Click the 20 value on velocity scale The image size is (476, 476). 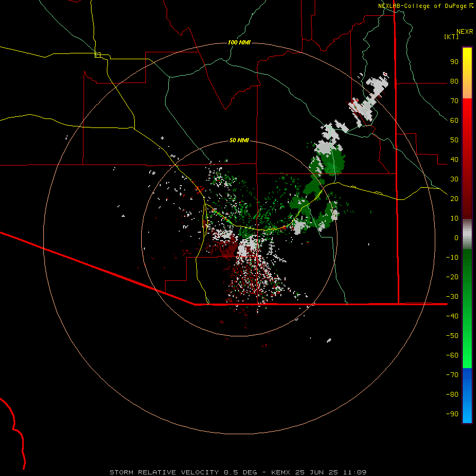click(454, 198)
